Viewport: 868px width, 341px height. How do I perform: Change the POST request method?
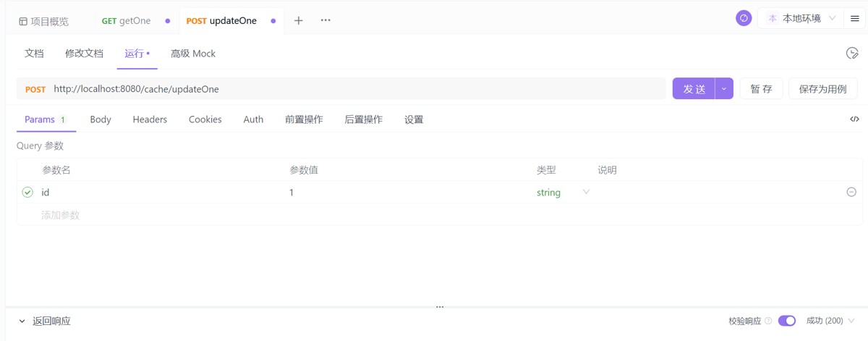pyautogui.click(x=35, y=89)
